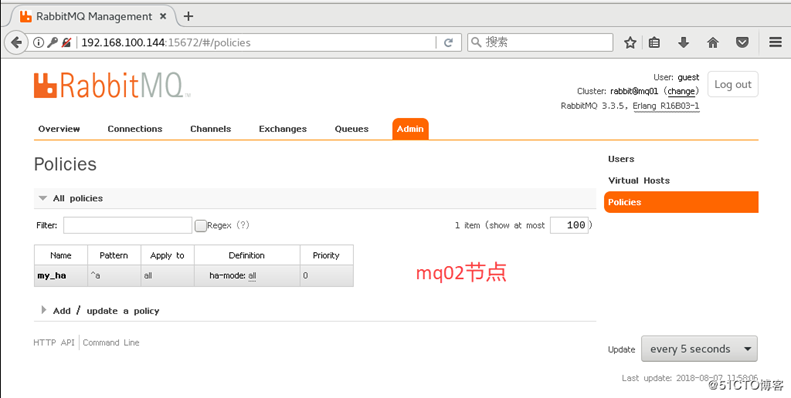
Task: Reload the page with refresh icon
Action: (x=448, y=42)
